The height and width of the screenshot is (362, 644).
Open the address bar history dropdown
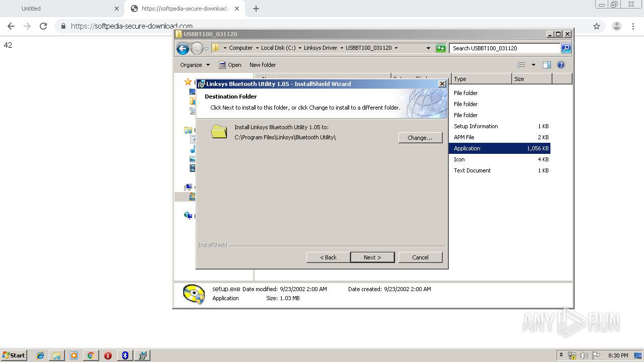tap(428, 48)
